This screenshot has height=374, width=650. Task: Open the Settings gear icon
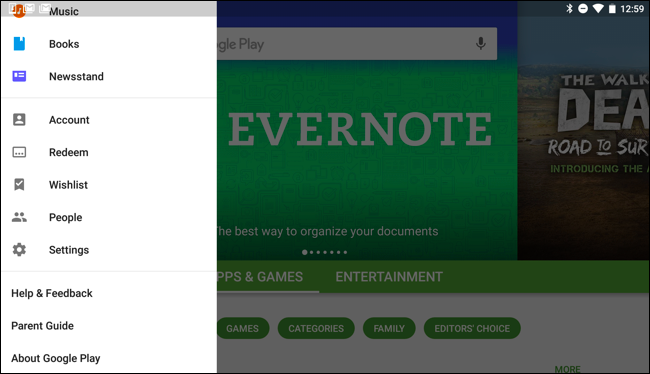[x=19, y=250]
